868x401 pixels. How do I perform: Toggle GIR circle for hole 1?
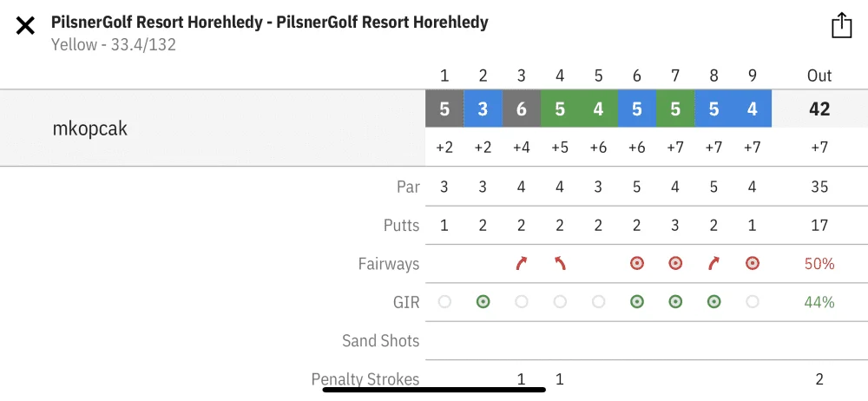point(444,302)
